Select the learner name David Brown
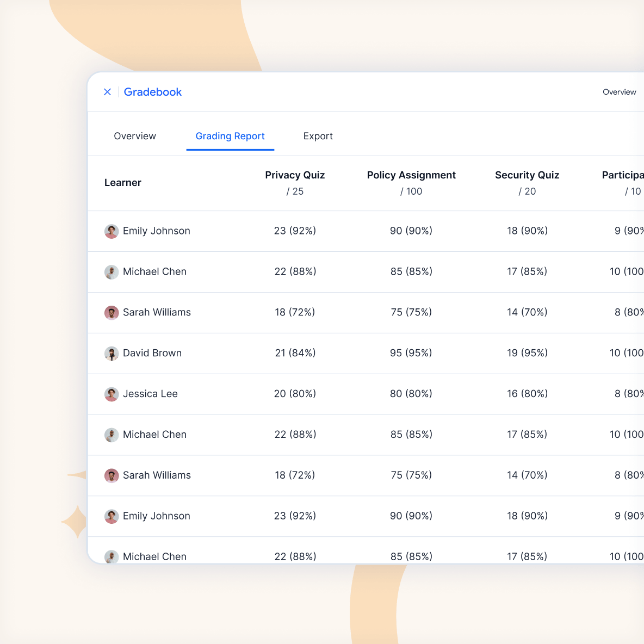The height and width of the screenshot is (644, 644). pos(152,353)
